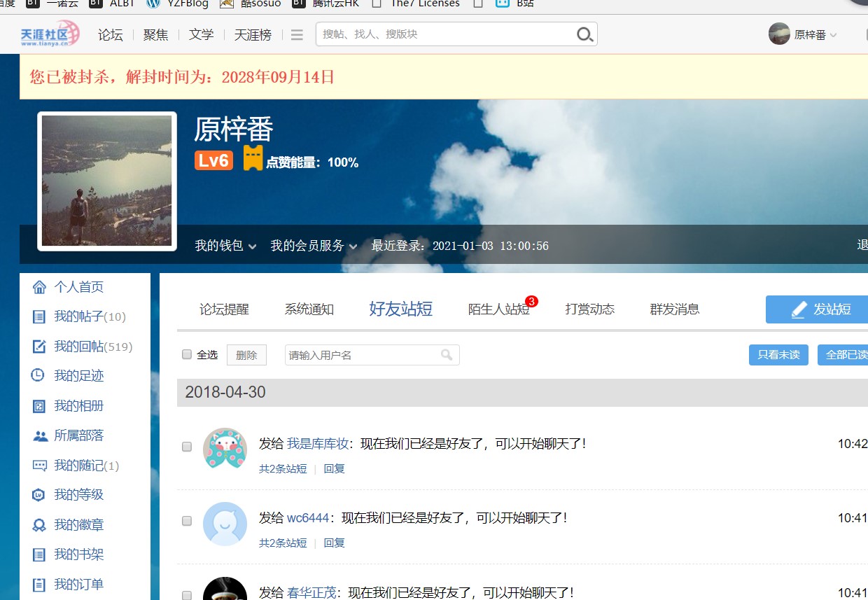
Task: Click the 只看未读 filter button
Action: click(x=778, y=355)
